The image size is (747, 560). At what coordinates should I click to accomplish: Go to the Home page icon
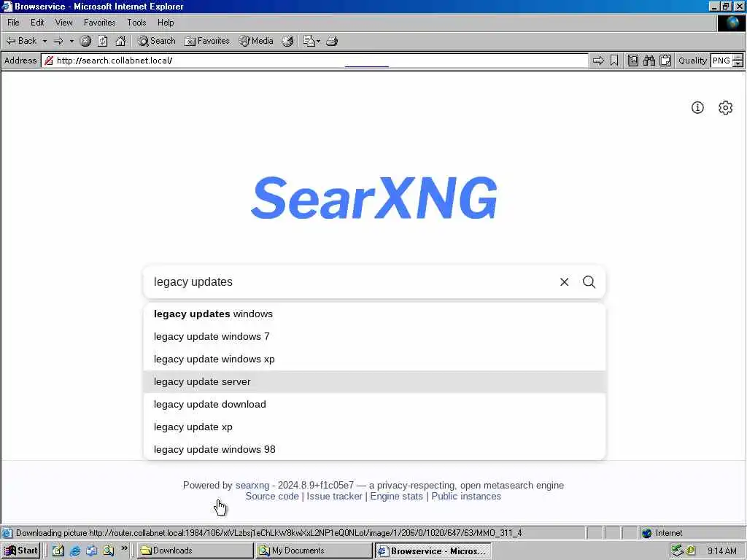tap(120, 41)
